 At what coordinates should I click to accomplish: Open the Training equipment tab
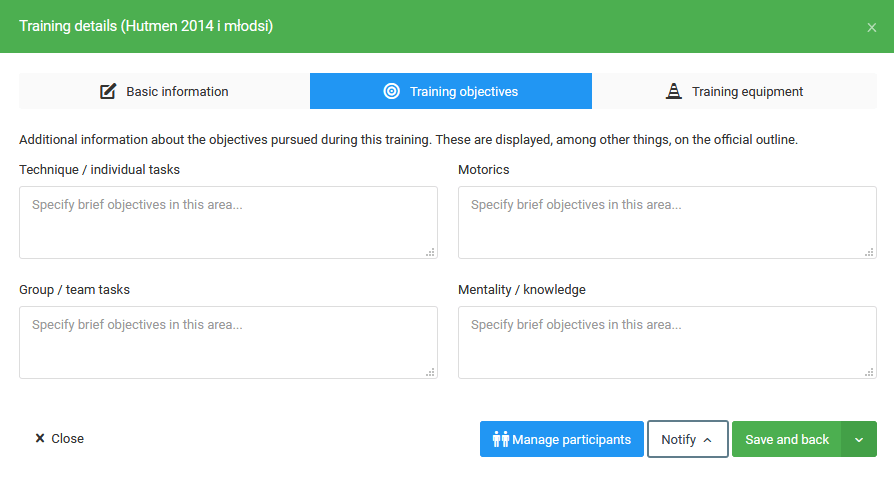747,91
